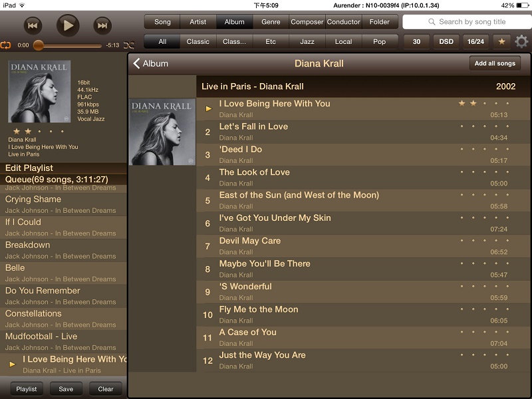Set now-playing star rating in left panel
The image size is (532, 399).
click(39, 131)
